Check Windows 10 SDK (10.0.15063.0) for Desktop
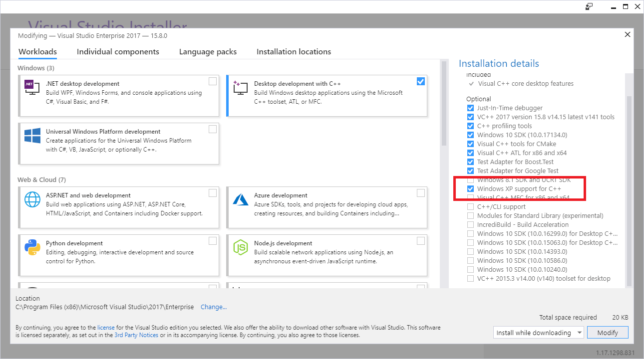644x359 pixels. (x=470, y=243)
